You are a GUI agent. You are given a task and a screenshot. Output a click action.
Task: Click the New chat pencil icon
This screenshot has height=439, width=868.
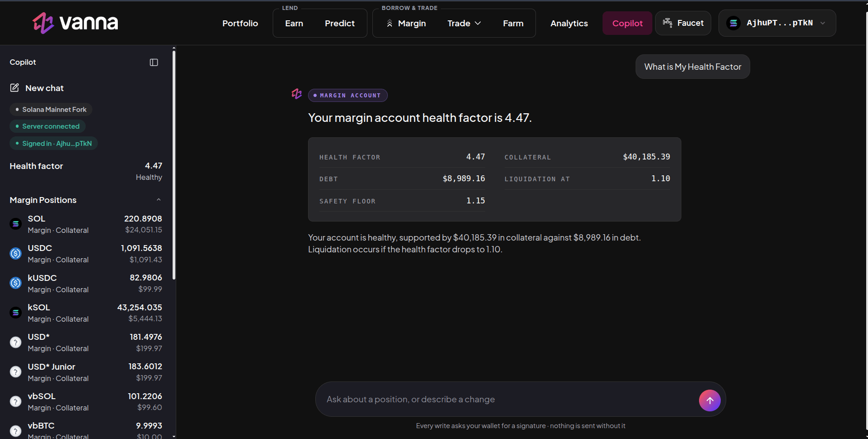tap(14, 88)
